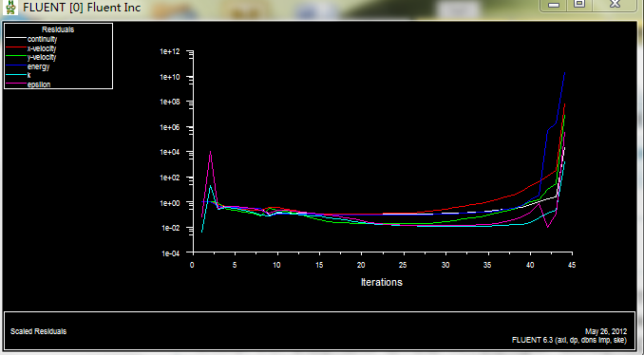Click the 'FLUENT [0] Fluent Inc' window title
This screenshot has height=355, width=644.
click(x=82, y=8)
